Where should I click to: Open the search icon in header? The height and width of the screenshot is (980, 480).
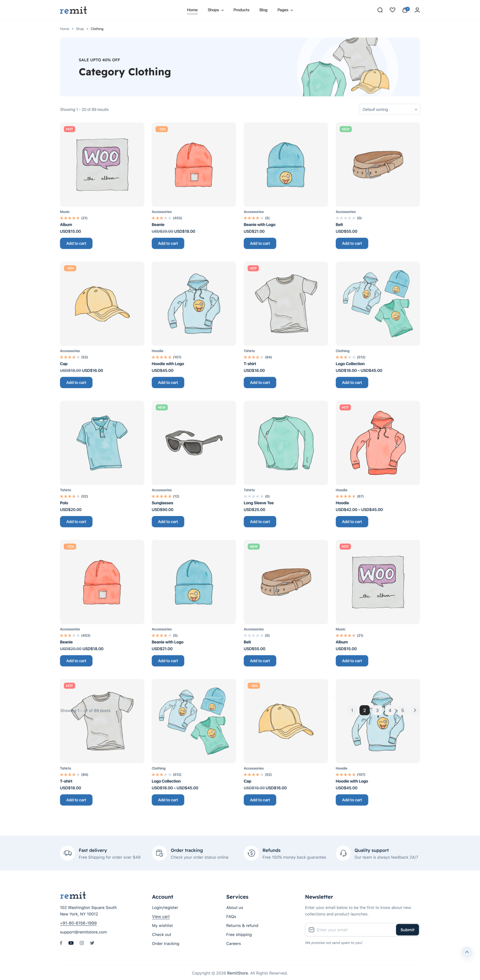point(380,10)
